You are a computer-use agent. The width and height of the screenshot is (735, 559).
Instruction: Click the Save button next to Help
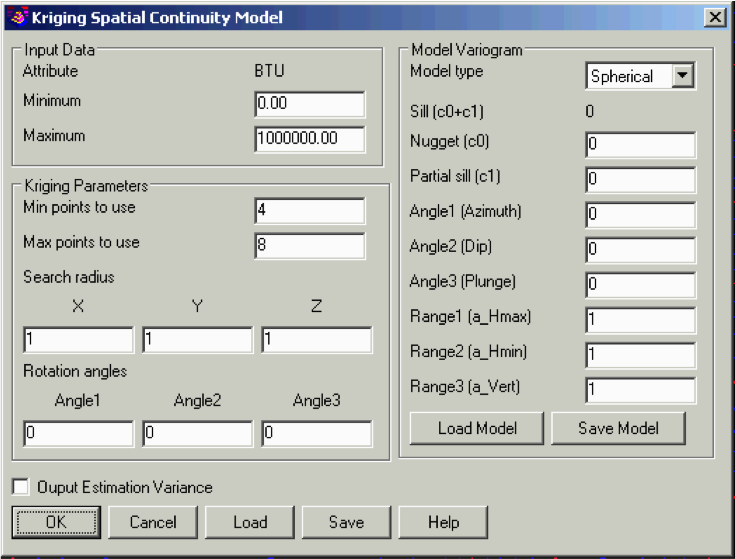tap(346, 522)
